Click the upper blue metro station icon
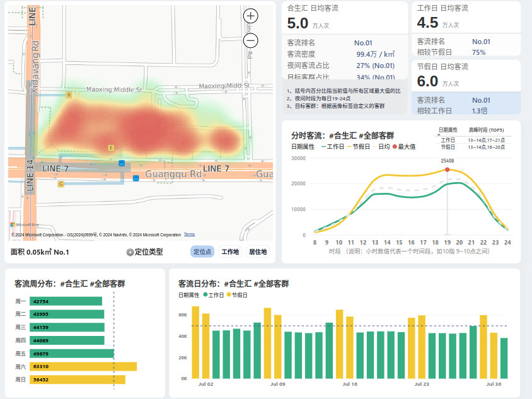The height and width of the screenshot is (399, 532). coord(122,163)
